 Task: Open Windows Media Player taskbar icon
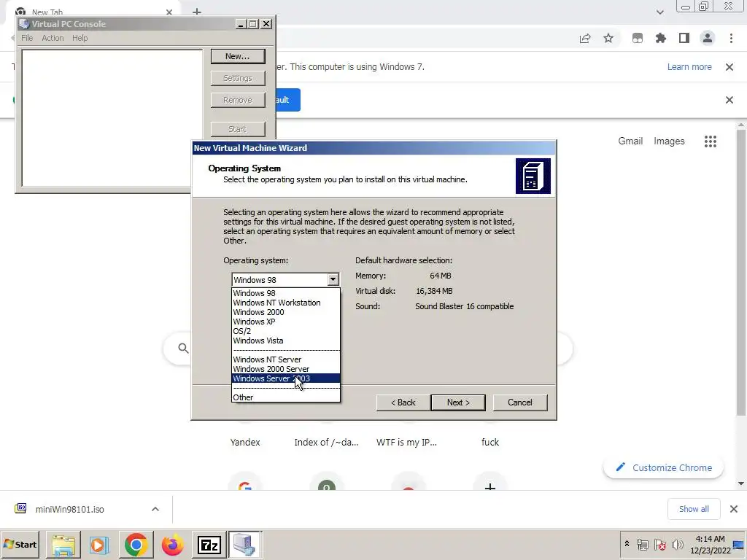[99, 544]
